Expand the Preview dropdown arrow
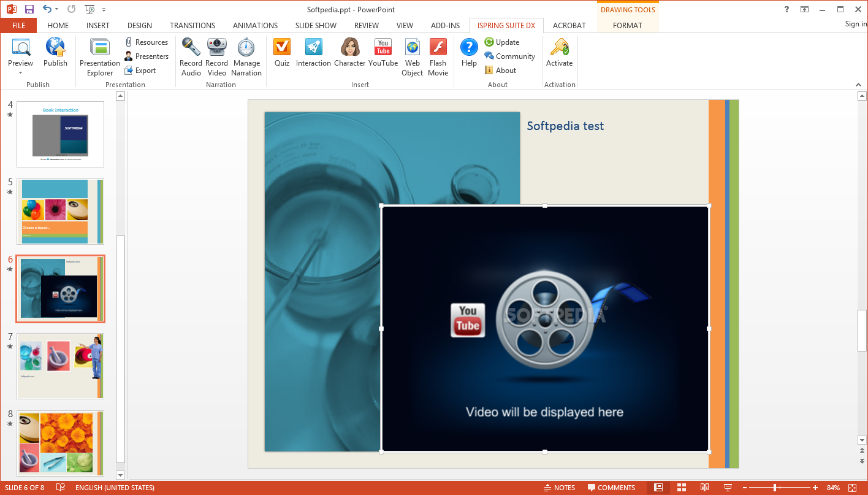This screenshot has height=495, width=868. tap(20, 73)
